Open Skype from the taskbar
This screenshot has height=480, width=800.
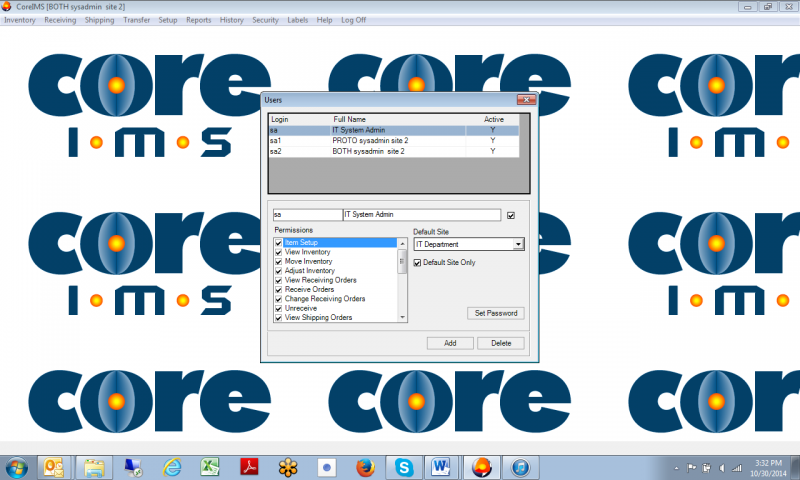coord(404,467)
